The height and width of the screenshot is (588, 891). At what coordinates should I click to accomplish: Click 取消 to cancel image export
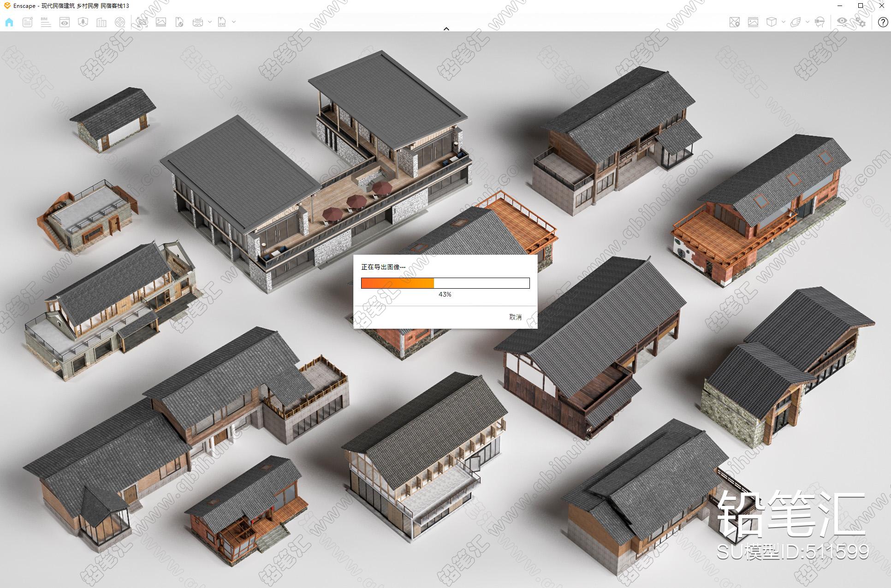tap(515, 317)
